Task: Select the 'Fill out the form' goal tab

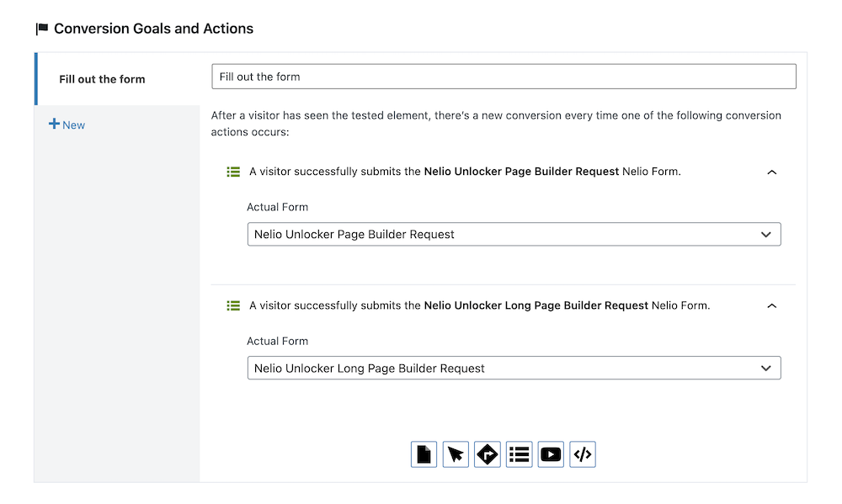Action: 117,79
